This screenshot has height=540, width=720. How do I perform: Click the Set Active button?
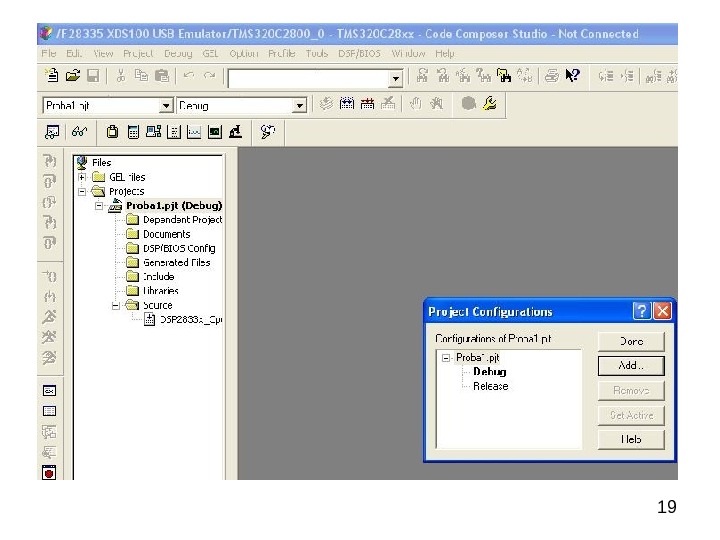(x=631, y=416)
